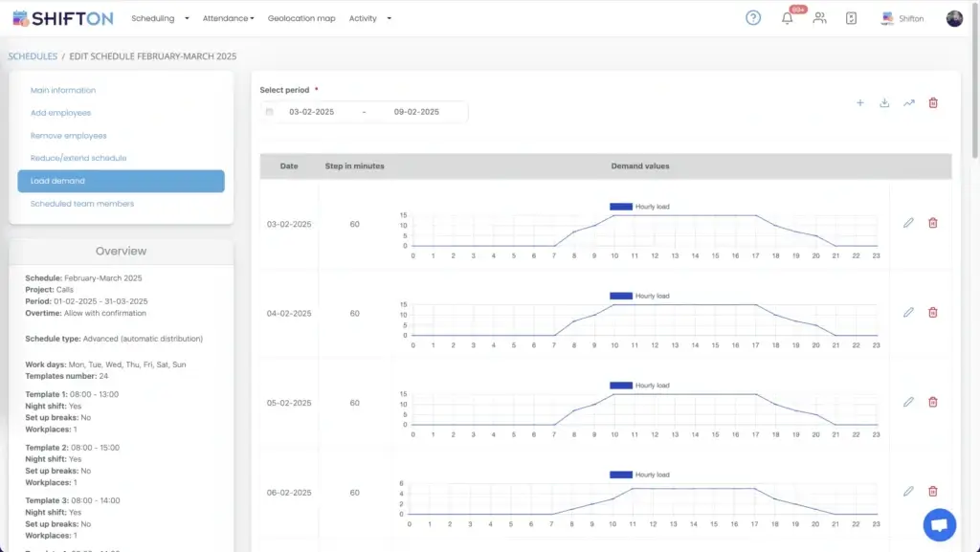Open the chat support bubble
980x552 pixels.
pyautogui.click(x=939, y=524)
